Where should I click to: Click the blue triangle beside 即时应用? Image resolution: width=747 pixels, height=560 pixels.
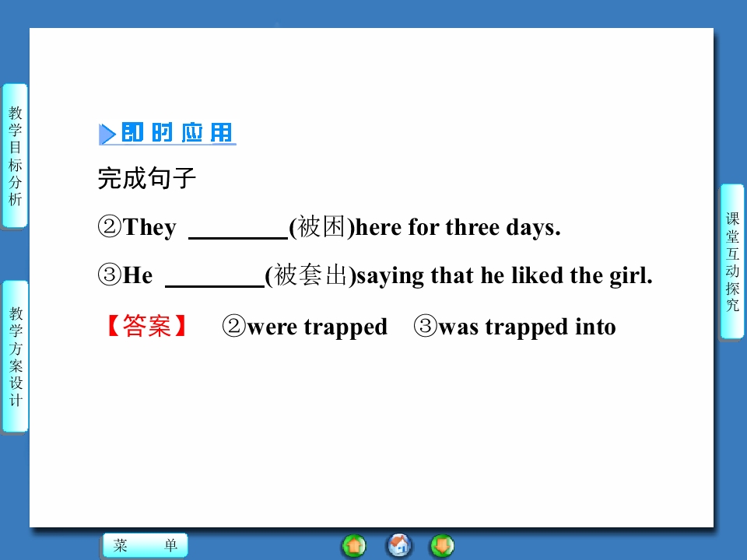tap(107, 134)
